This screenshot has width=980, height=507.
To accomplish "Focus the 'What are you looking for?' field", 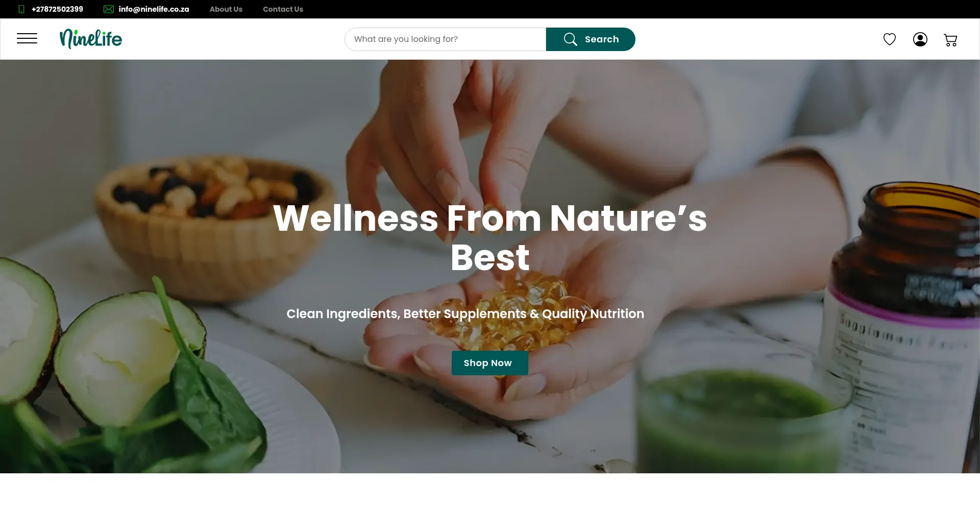I will [445, 39].
